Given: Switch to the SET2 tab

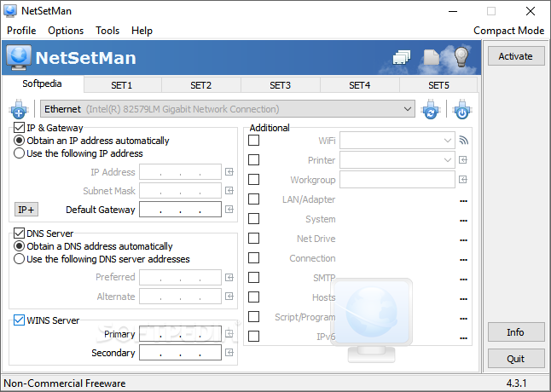Looking at the screenshot, I should [201, 85].
